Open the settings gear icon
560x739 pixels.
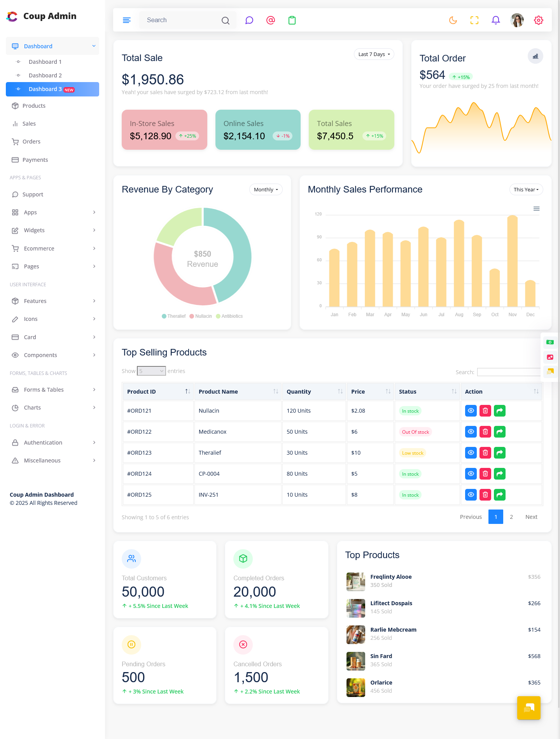coord(539,20)
